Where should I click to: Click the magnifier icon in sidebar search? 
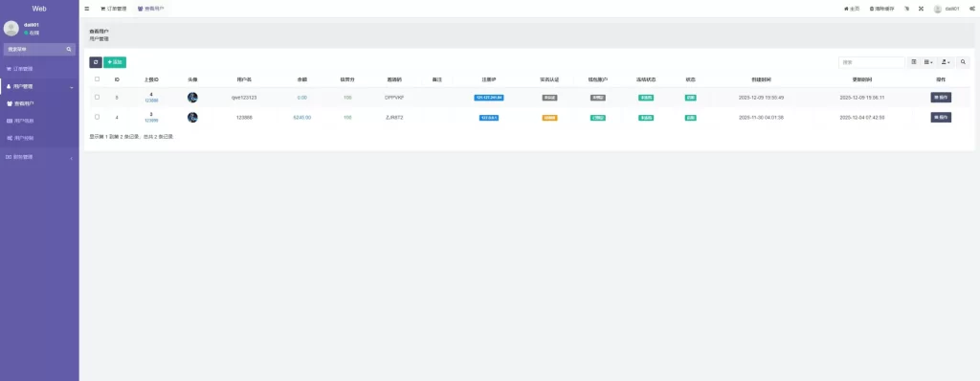click(69, 49)
